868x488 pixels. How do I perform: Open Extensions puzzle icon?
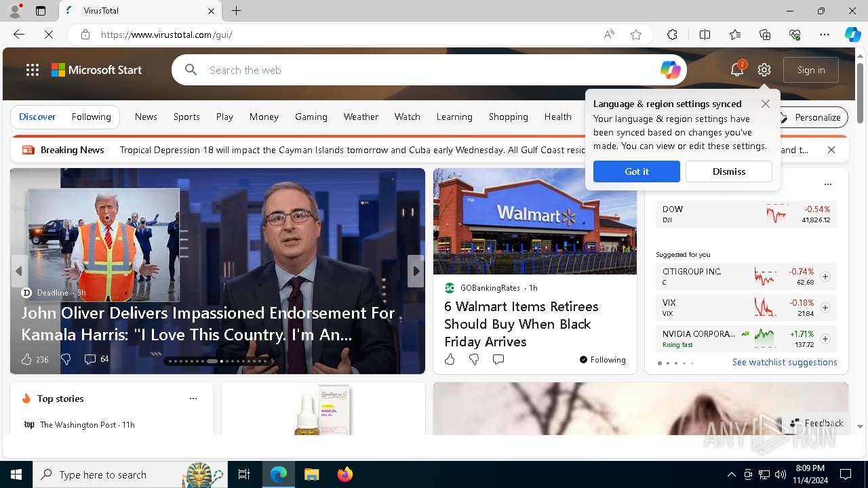(x=672, y=35)
